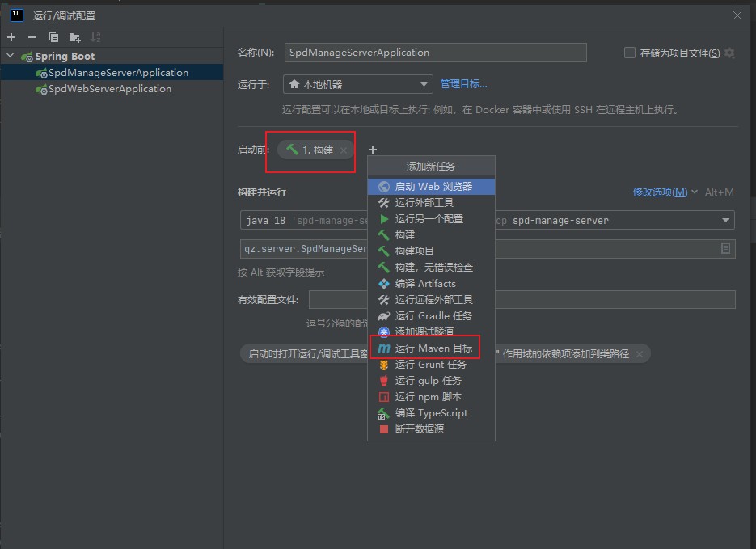Choose 添加调试隧道 menu entry
This screenshot has width=756, height=549.
click(431, 332)
